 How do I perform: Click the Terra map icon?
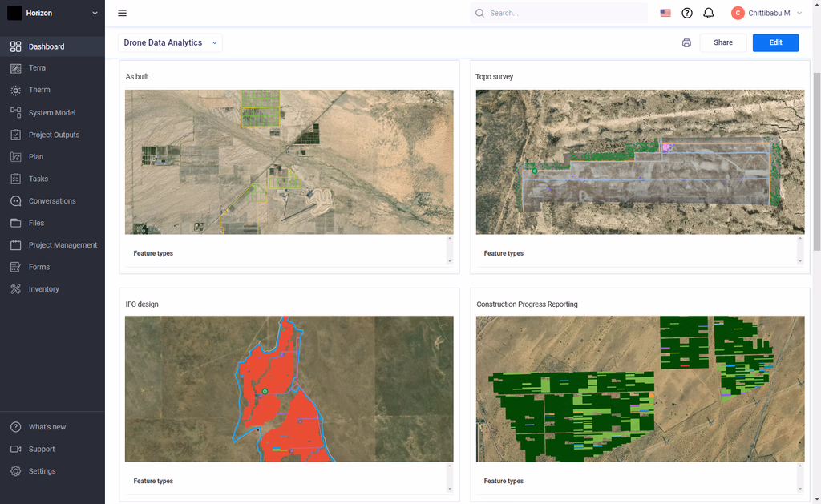point(16,68)
